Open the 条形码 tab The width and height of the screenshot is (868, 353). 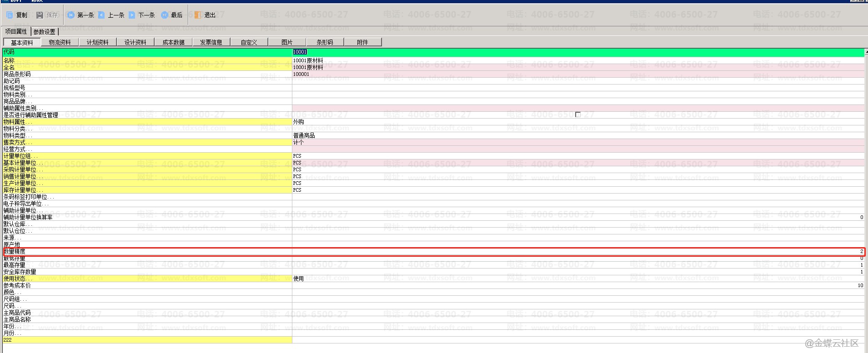point(325,42)
